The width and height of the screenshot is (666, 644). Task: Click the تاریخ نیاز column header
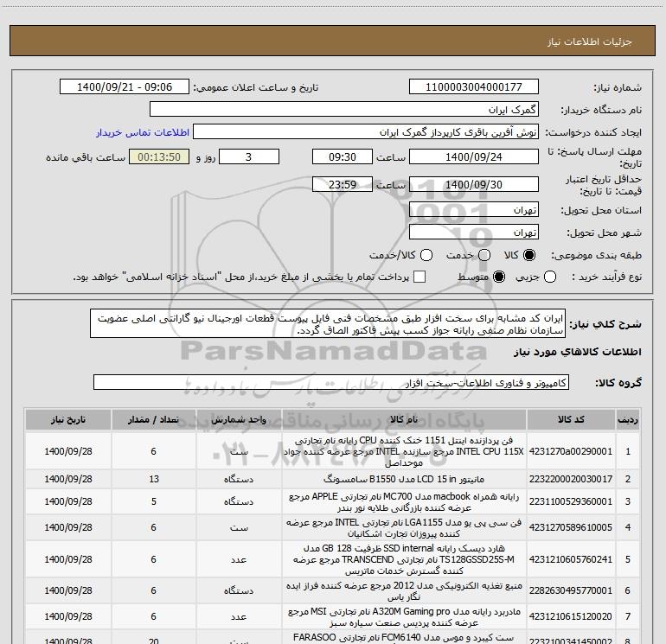[68, 419]
